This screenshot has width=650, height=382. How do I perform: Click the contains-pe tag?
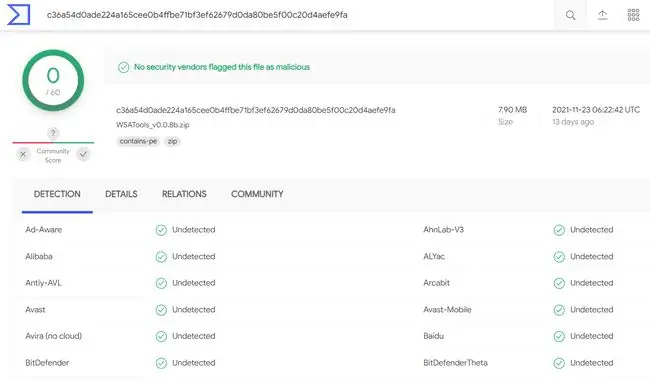138,141
